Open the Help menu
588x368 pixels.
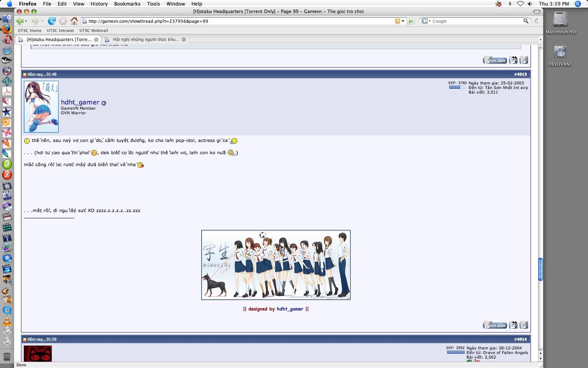(x=197, y=4)
